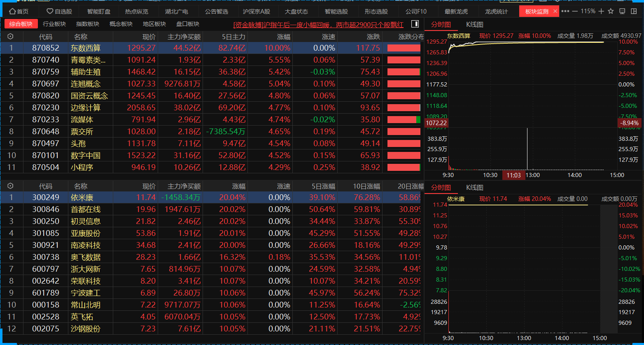Click the 流媒体 rise-fall distribution bar
644x345 pixels.
(404, 119)
